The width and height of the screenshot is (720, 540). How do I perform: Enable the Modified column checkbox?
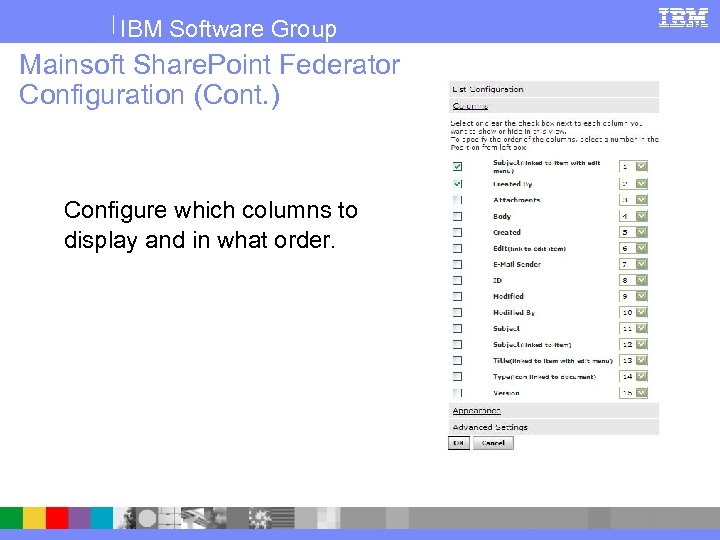(x=457, y=296)
